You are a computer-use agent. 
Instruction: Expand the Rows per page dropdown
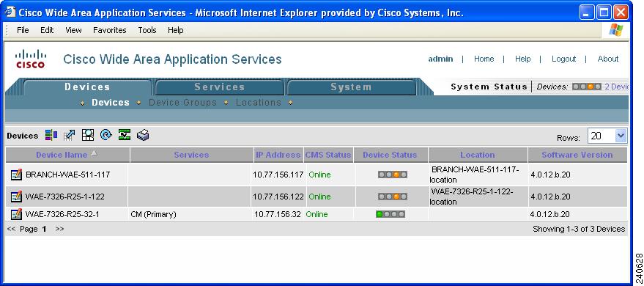coord(621,136)
